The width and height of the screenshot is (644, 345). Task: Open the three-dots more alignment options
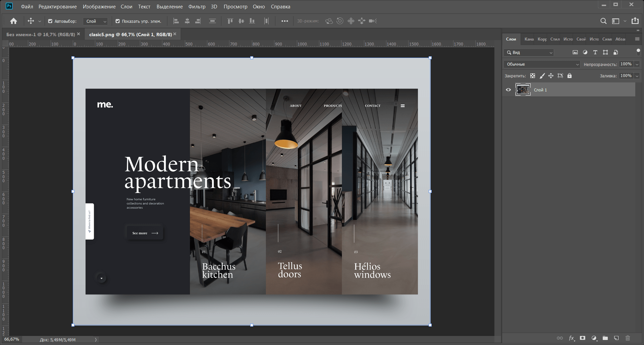click(x=284, y=21)
